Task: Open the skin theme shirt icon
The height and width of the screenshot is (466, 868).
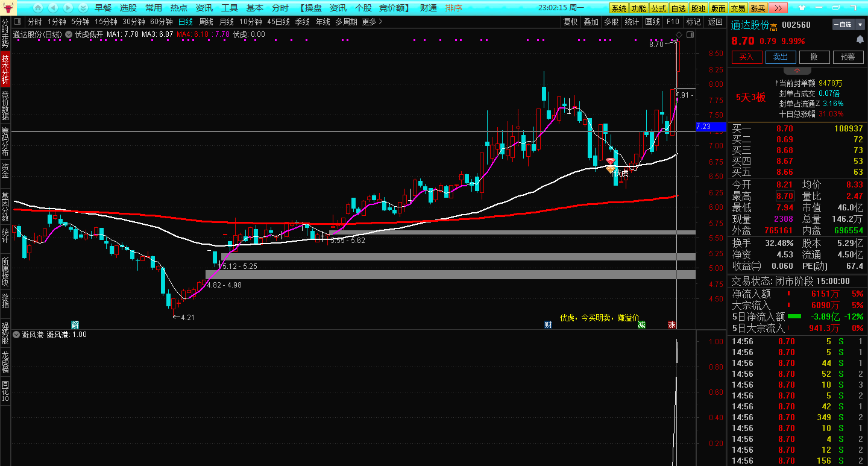Action: [802, 8]
